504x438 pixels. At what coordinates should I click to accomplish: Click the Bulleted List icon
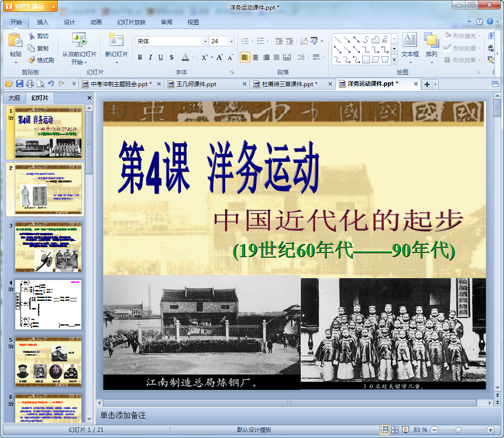(245, 41)
